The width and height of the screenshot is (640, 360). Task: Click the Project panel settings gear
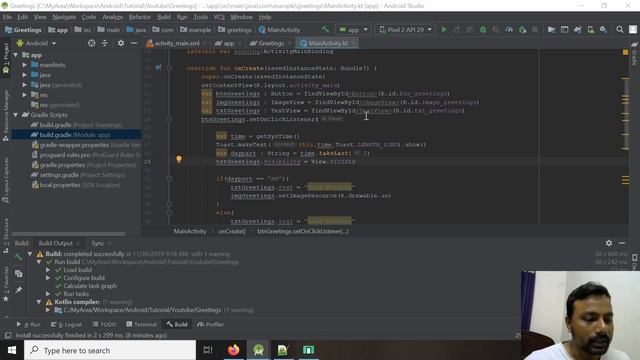121,43
